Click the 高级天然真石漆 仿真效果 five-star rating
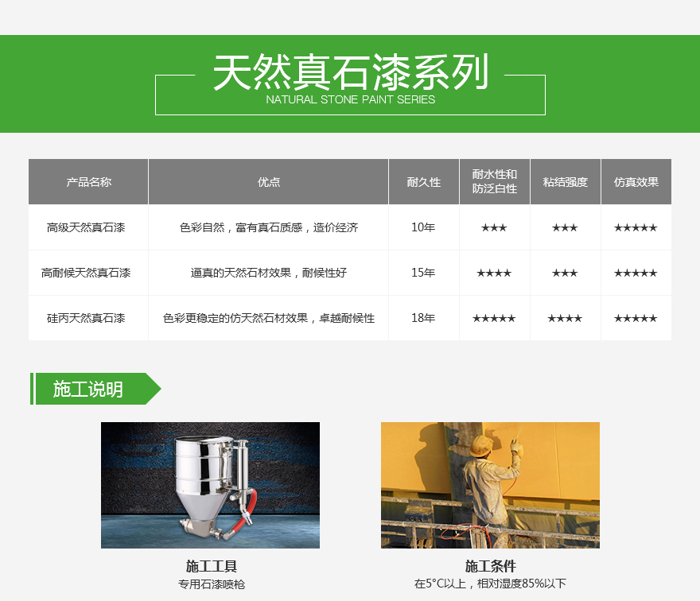 point(636,228)
